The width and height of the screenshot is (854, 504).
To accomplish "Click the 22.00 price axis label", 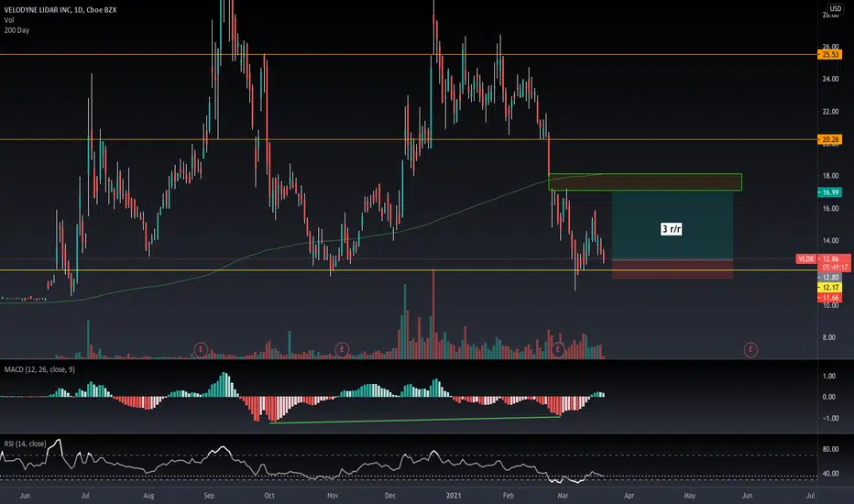I will point(830,112).
